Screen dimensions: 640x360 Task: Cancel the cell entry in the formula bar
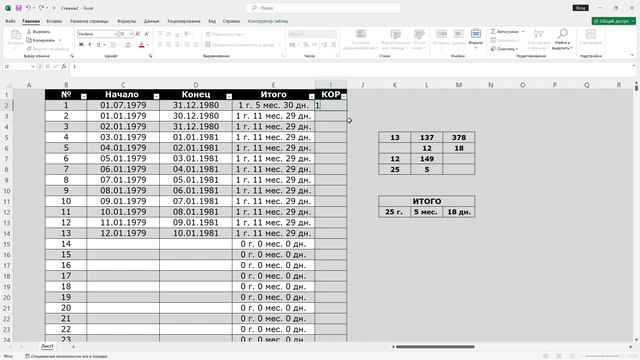click(47, 66)
